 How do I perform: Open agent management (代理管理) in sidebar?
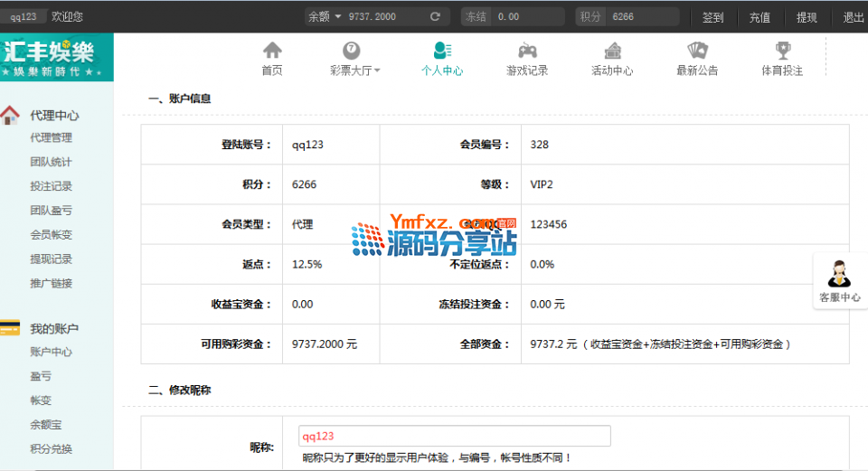click(x=51, y=138)
